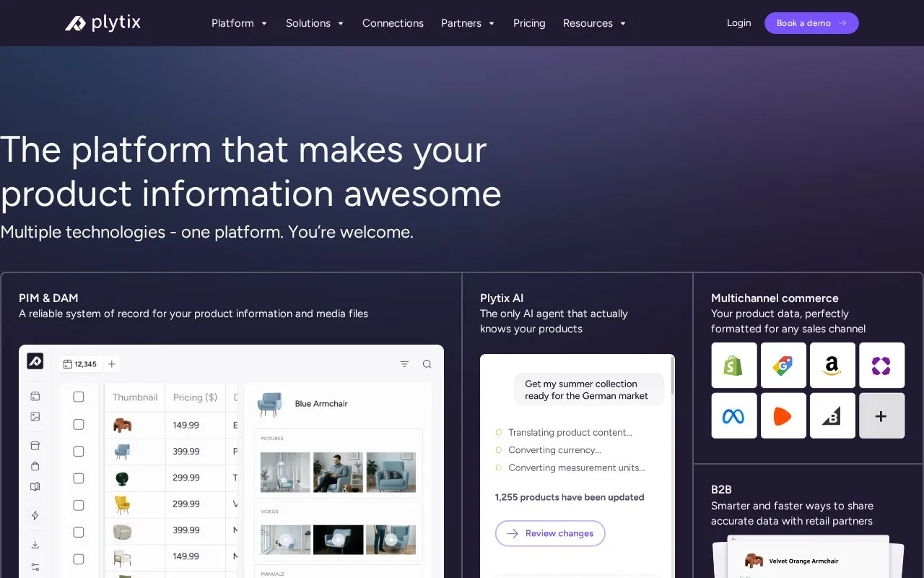Select the download icon in the sidebar
This screenshot has height=578, width=924.
pyautogui.click(x=35, y=545)
